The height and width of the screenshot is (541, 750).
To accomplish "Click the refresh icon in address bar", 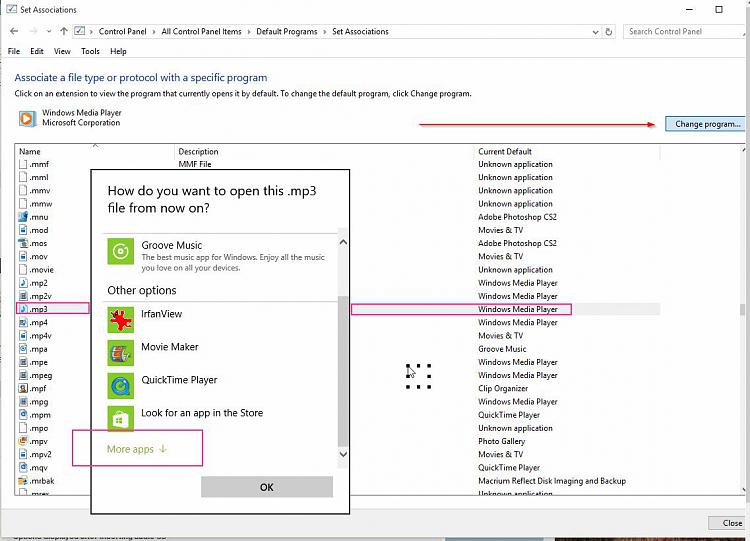I will coord(609,32).
